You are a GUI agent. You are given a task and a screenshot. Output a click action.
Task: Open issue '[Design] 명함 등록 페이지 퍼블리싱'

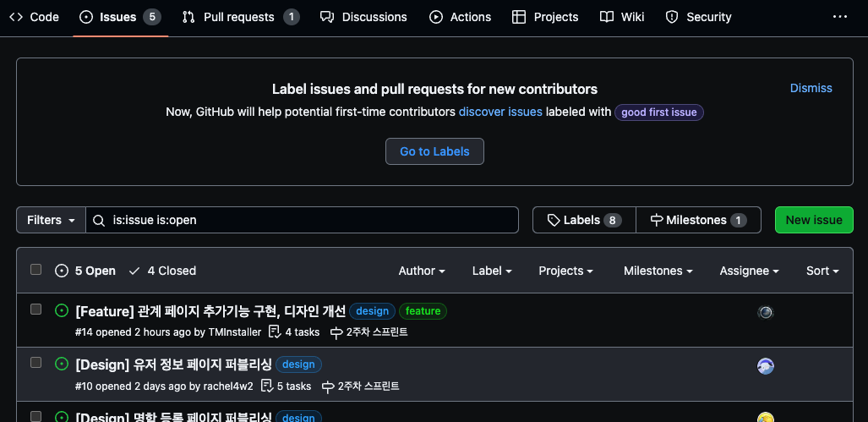click(174, 416)
